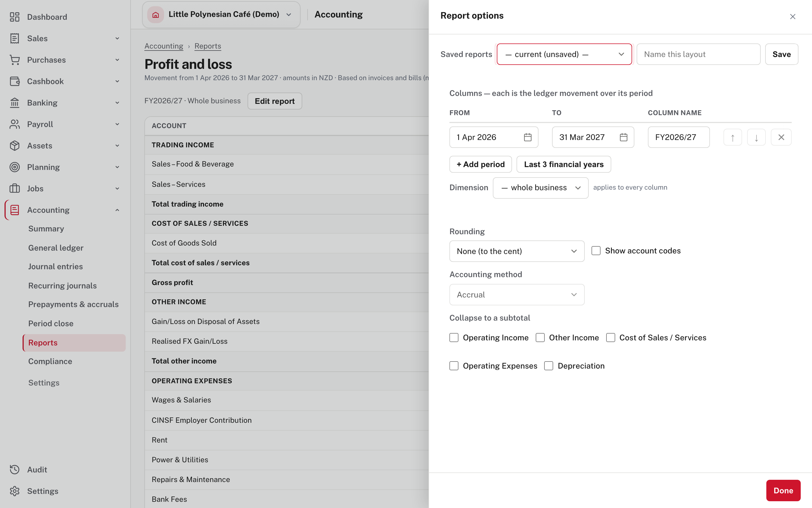Screen dimensions: 812x508
Task: Click the red Done button
Action: [x=783, y=491]
